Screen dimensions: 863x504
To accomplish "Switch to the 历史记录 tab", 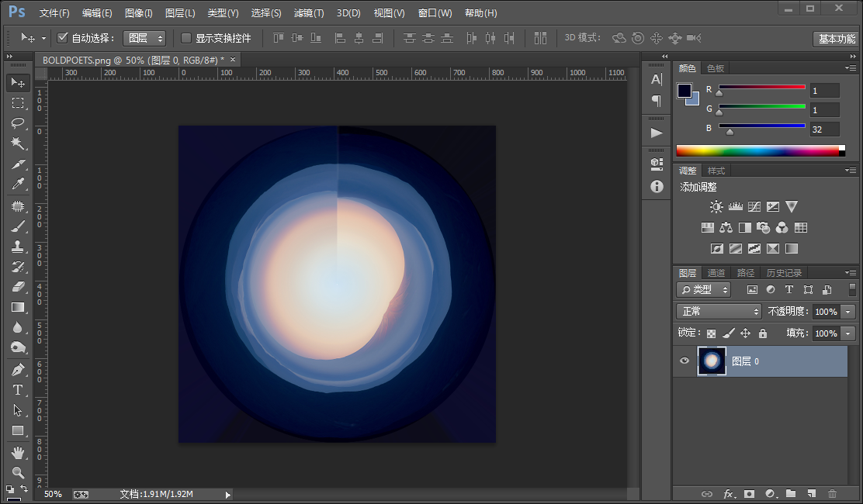I will (784, 273).
